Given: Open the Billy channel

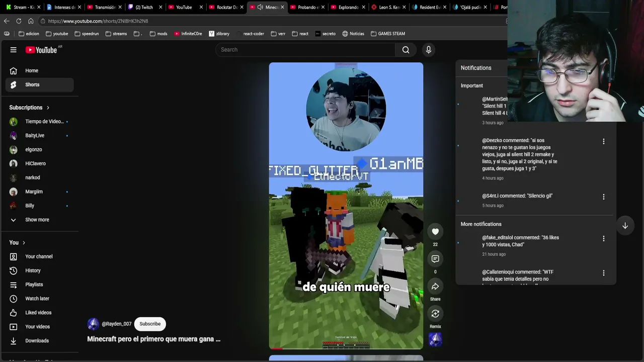Looking at the screenshot, I should click(40, 206).
